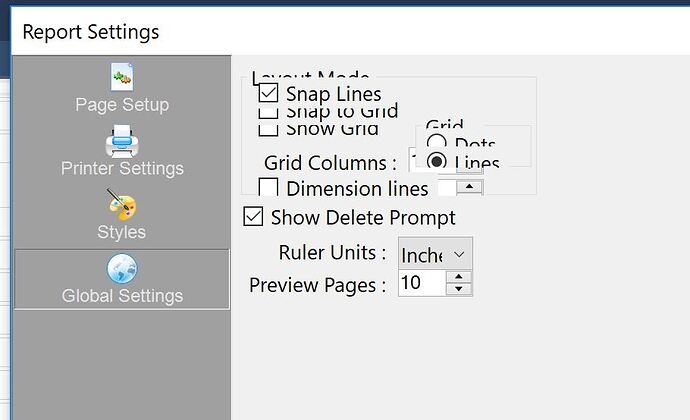
Task: Enable the Snap to Grid checkbox
Action: click(x=268, y=113)
